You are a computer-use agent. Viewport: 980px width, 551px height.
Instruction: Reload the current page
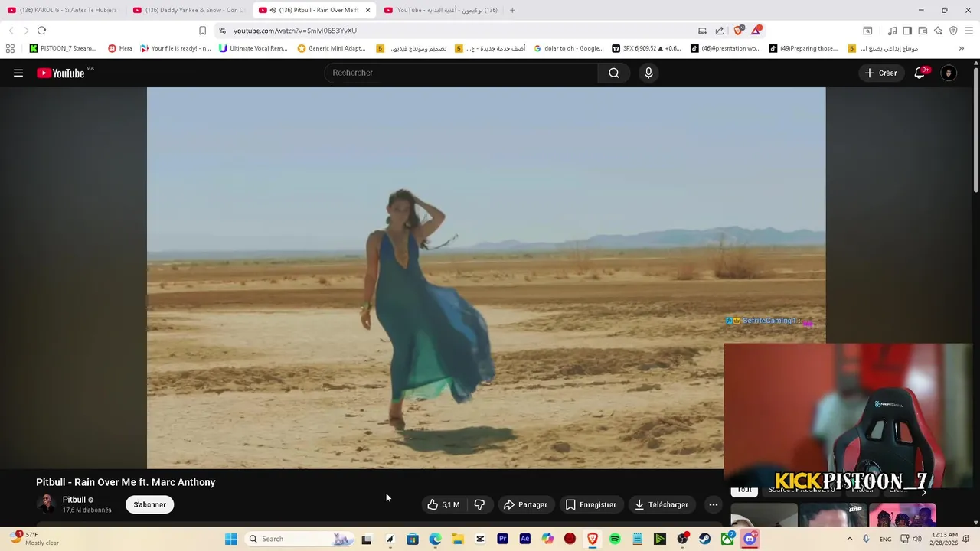pos(41,31)
